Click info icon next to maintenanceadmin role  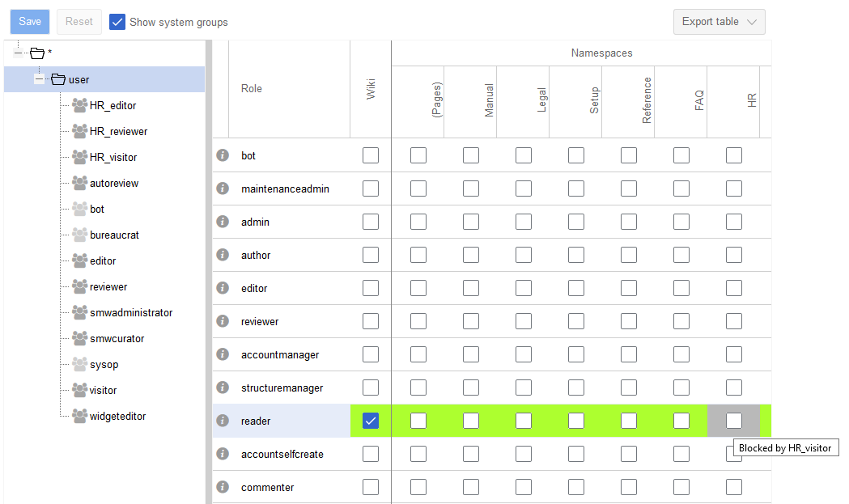click(223, 188)
